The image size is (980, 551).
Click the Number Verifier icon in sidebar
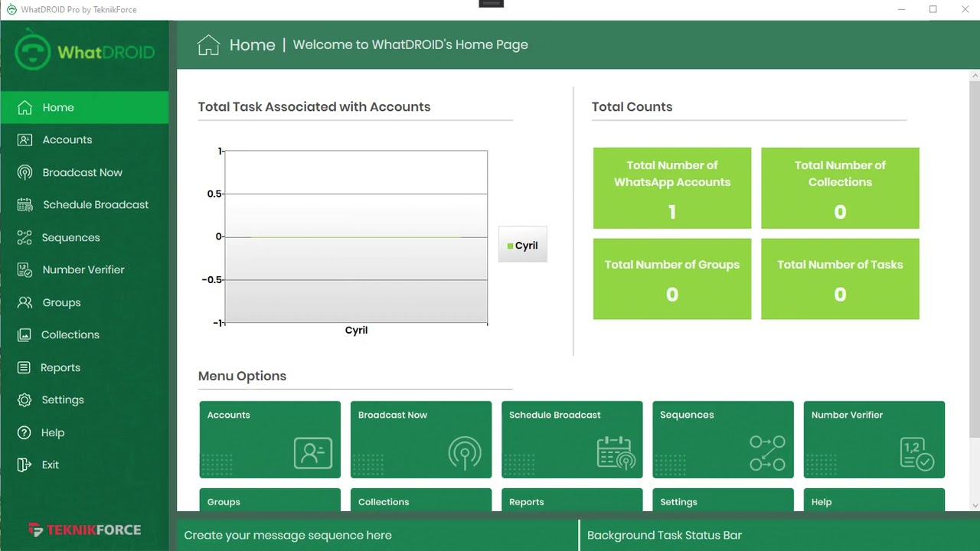pyautogui.click(x=24, y=270)
